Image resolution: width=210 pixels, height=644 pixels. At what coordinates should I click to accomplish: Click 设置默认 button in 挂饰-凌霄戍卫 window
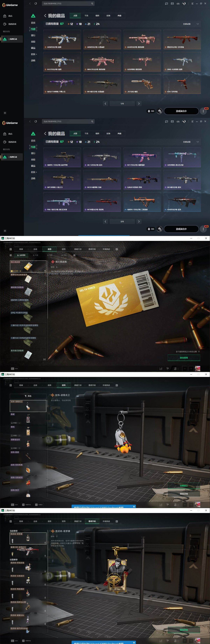tap(184, 486)
